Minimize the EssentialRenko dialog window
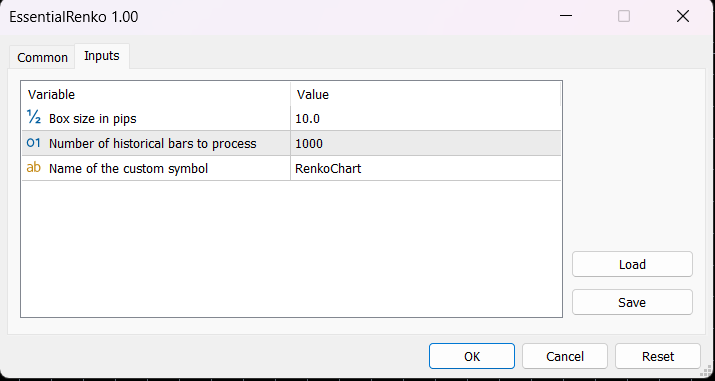This screenshot has width=715, height=381. 565,17
